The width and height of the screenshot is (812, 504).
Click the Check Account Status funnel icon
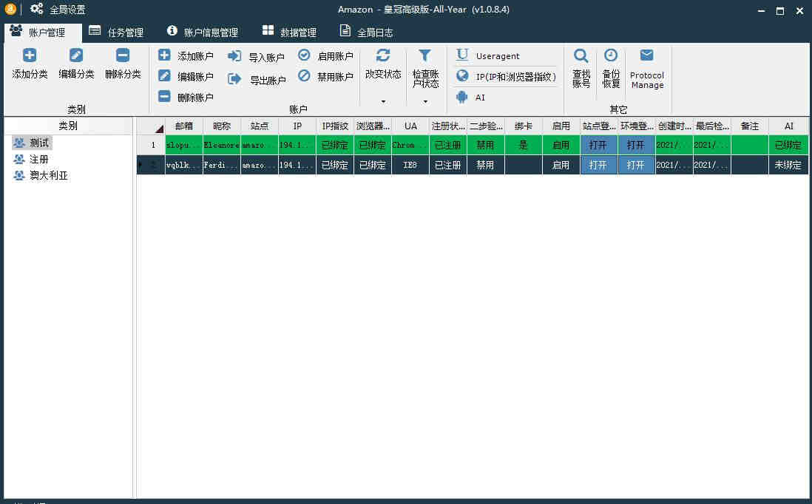[x=424, y=55]
